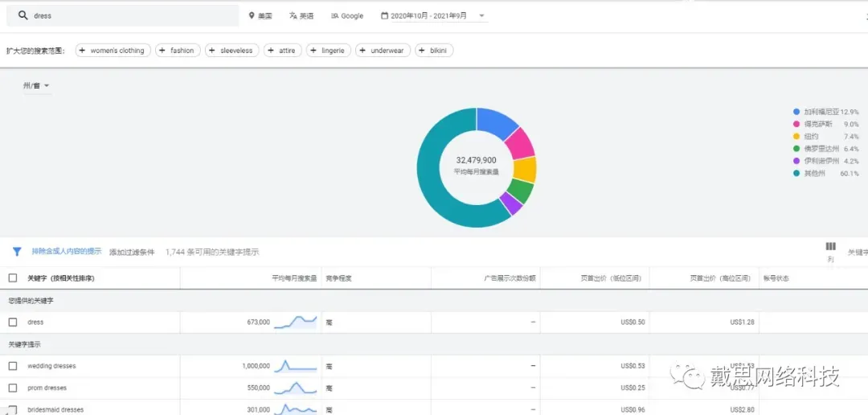The image size is (868, 415).
Task: Click the language translate icon
Action: point(293,15)
